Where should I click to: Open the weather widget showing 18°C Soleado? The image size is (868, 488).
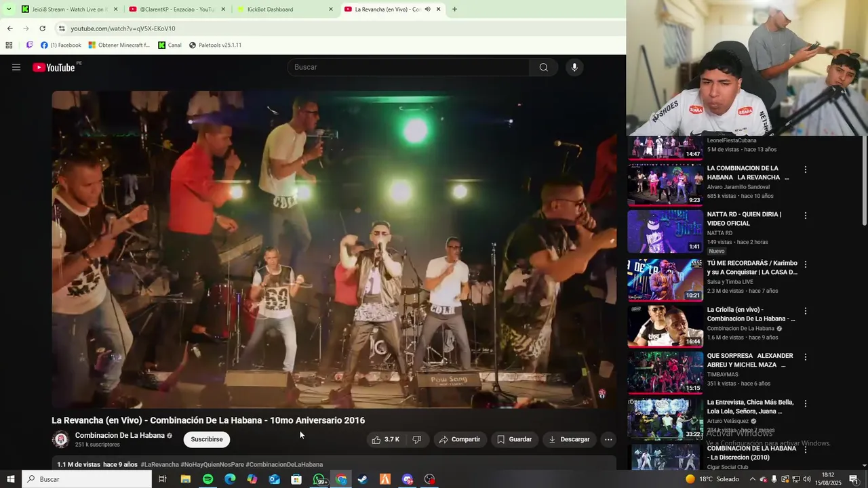(x=713, y=479)
